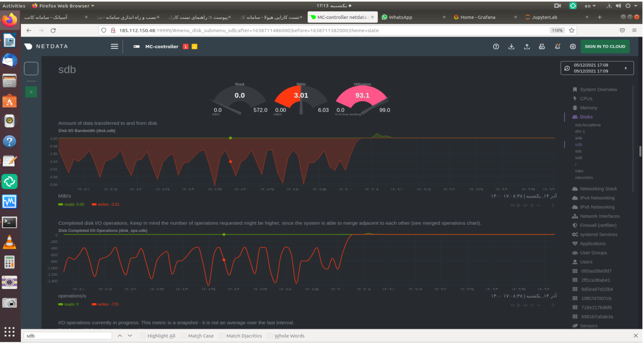Launch VLC from the Ubuntu dock
Image resolution: width=644 pixels, height=344 pixels.
(9, 242)
